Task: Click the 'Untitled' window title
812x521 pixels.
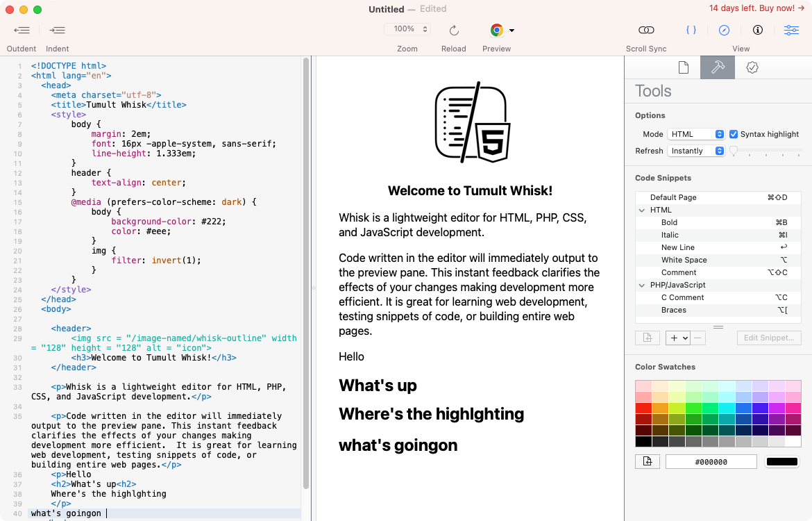Action: point(387,9)
